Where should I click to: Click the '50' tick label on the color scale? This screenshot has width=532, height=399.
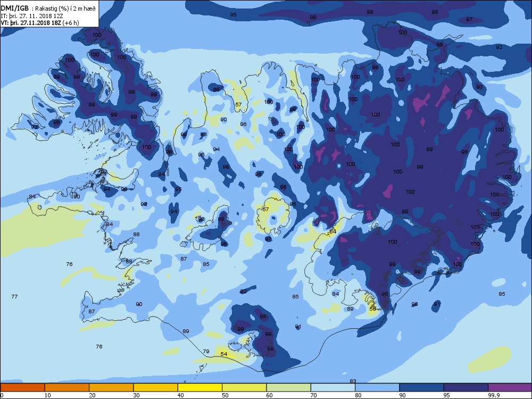click(225, 395)
